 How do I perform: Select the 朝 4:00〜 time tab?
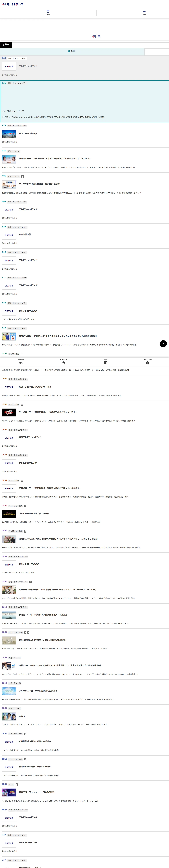click(72, 51)
